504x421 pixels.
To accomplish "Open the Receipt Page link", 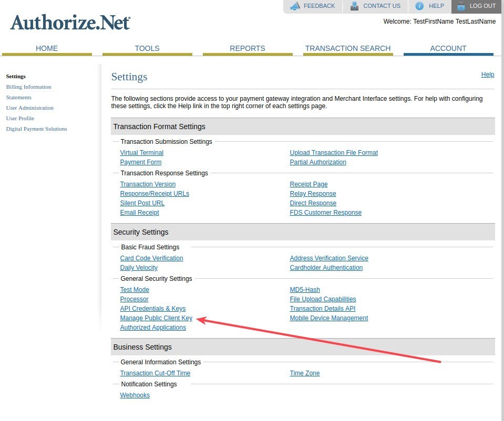I will pos(308,184).
